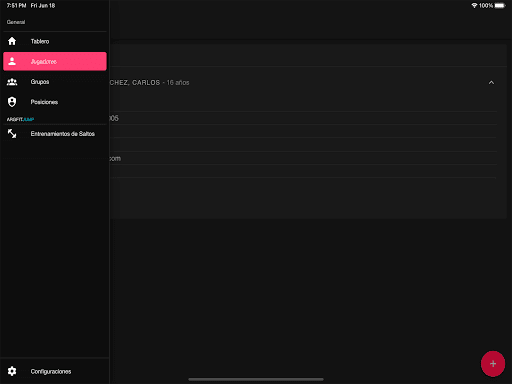
Task: Click the '16 años' age label
Action: (178, 83)
